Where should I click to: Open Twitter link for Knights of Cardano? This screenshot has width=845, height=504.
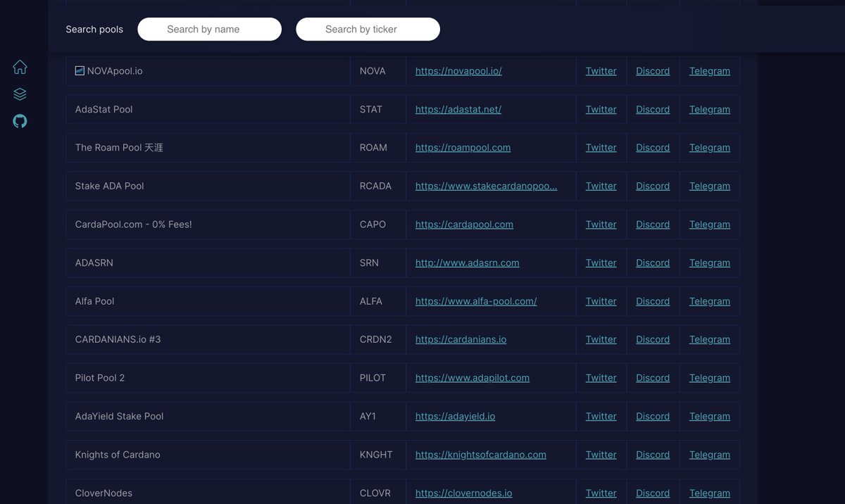[601, 455]
